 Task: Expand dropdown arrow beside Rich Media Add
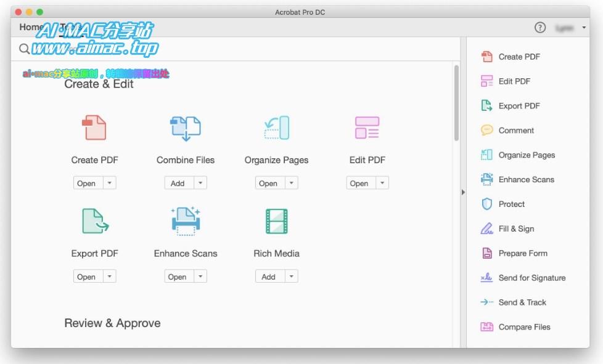coord(292,276)
